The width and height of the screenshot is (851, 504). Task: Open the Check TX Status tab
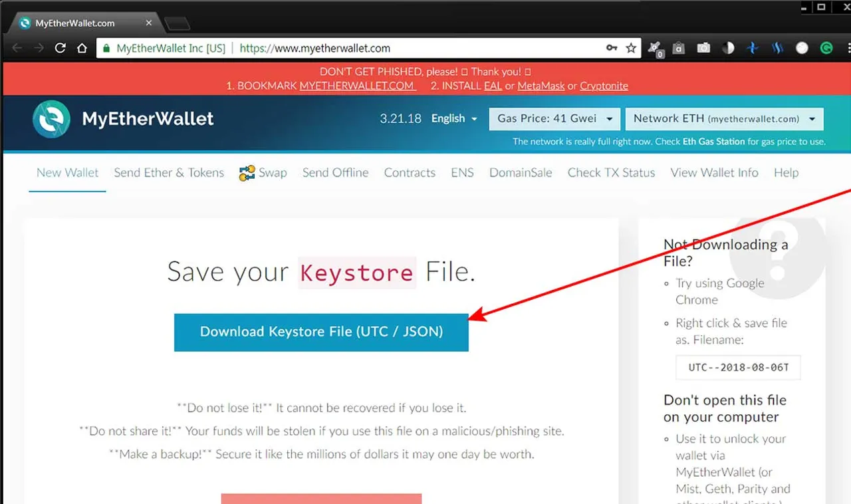[611, 173]
